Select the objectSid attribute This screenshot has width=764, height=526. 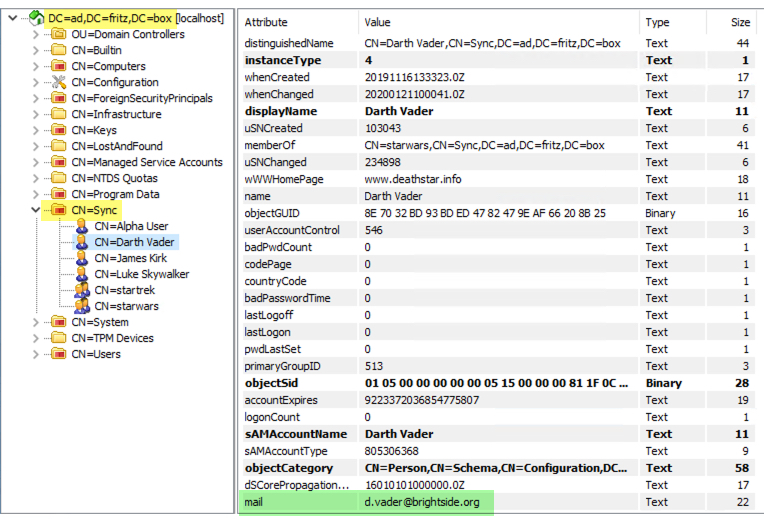[x=271, y=383]
